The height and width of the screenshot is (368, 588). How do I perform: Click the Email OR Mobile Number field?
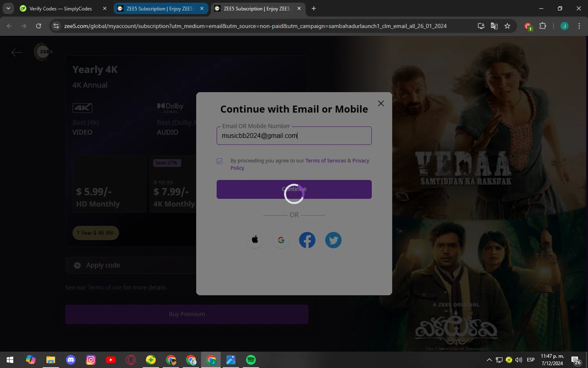coord(294,136)
